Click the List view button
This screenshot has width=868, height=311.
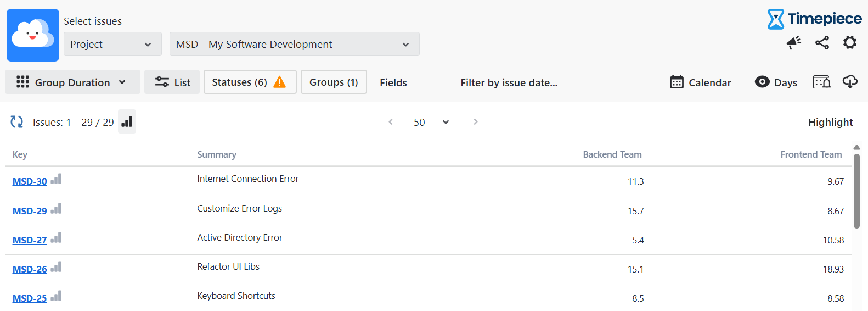pos(172,82)
